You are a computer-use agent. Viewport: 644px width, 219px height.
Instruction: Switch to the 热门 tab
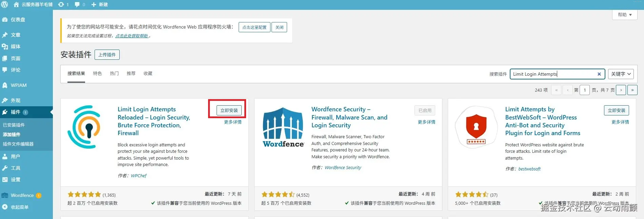[114, 73]
